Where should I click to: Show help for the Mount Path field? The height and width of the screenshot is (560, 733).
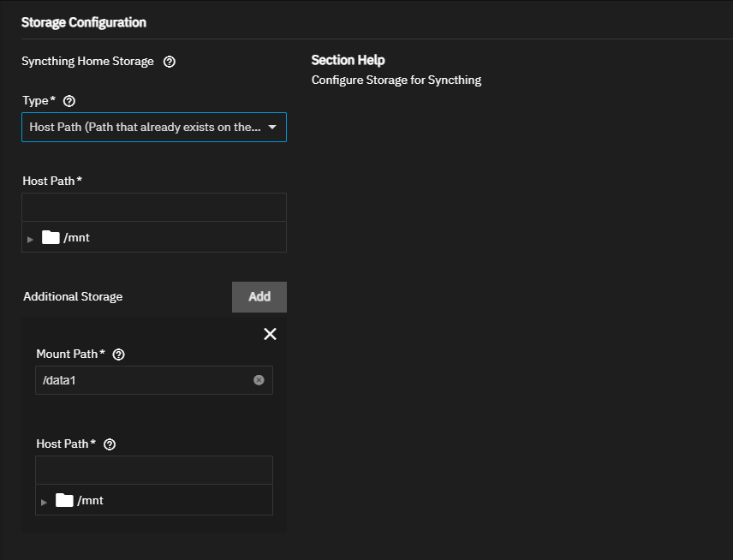click(119, 354)
